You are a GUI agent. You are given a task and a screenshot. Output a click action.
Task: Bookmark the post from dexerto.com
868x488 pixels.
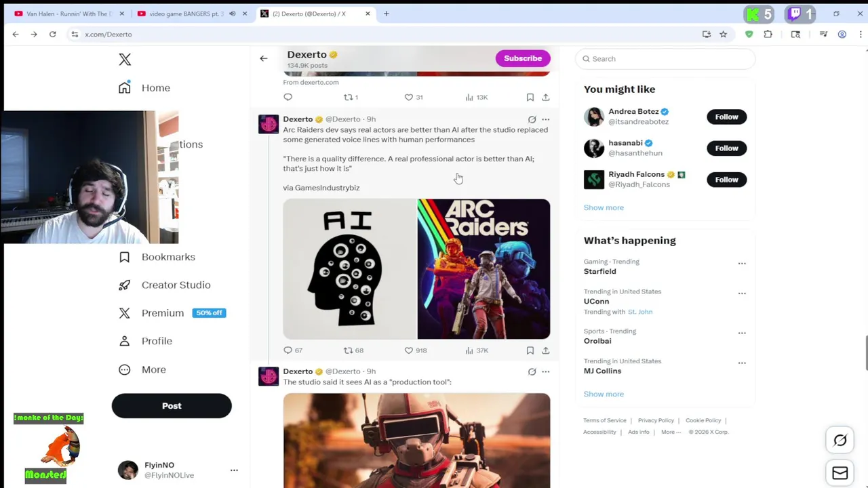pyautogui.click(x=530, y=97)
